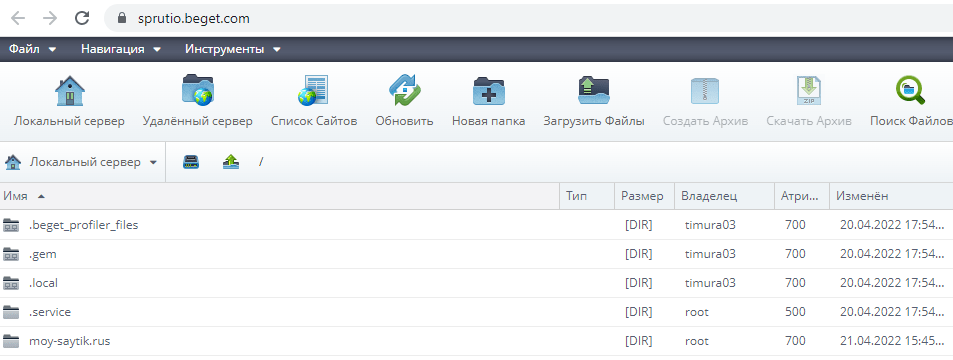Click the folder icon of moy-saytik.rus
Viewport: 953px width, 360px height.
(11, 341)
